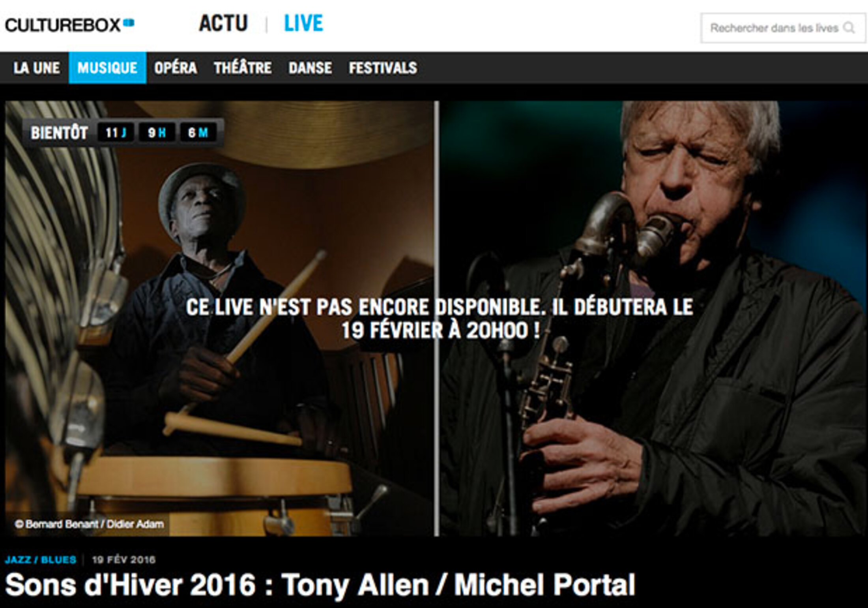Open the ACTU section
Image resolution: width=868 pixels, height=608 pixels.
223,23
